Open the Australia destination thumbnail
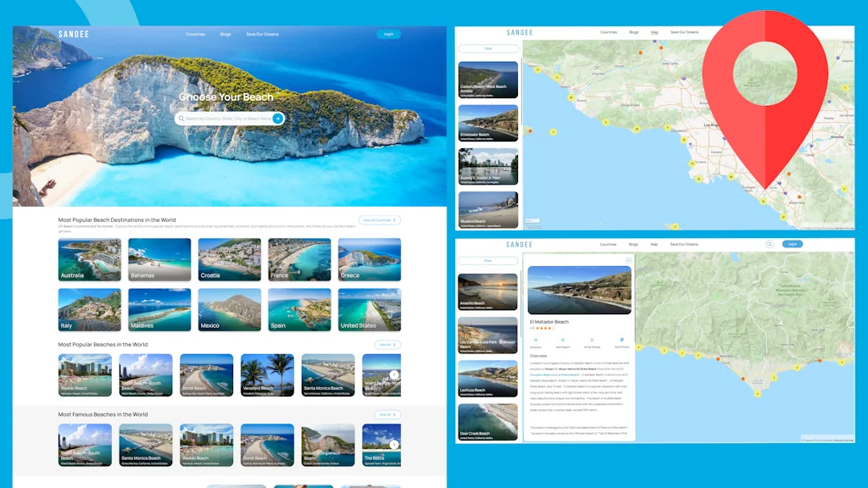Viewport: 868px width, 488px height. point(90,259)
